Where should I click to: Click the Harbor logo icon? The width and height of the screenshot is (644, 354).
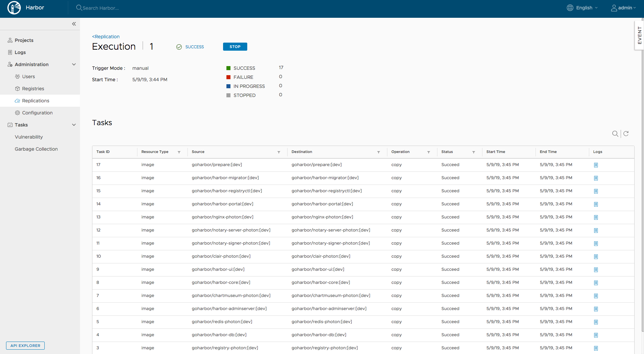coord(14,7)
